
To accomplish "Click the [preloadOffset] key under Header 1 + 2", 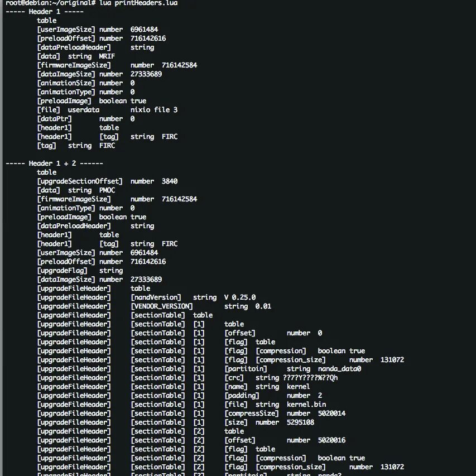I will (66, 262).
